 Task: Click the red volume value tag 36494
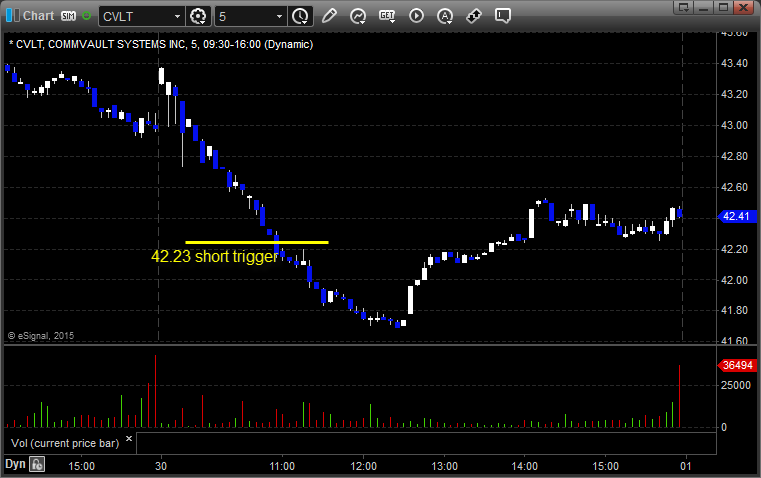point(737,365)
